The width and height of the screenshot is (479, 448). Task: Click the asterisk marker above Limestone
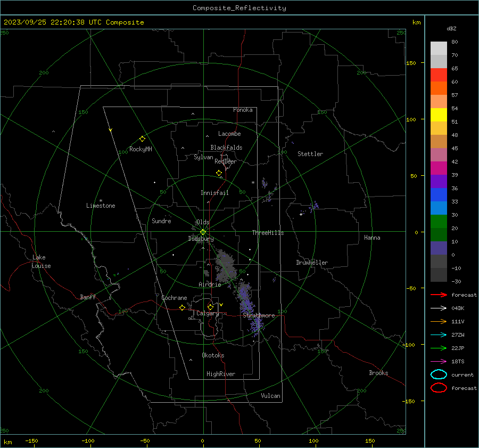(101, 201)
